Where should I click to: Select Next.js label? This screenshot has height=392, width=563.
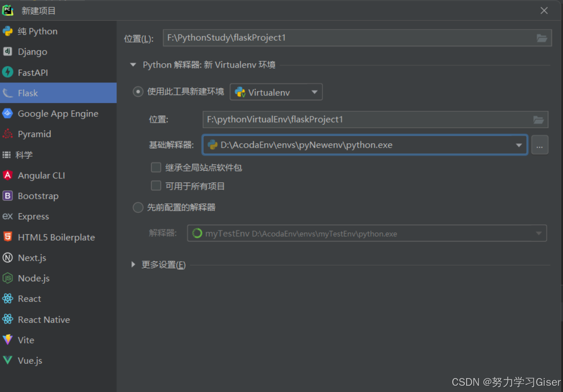(x=32, y=258)
